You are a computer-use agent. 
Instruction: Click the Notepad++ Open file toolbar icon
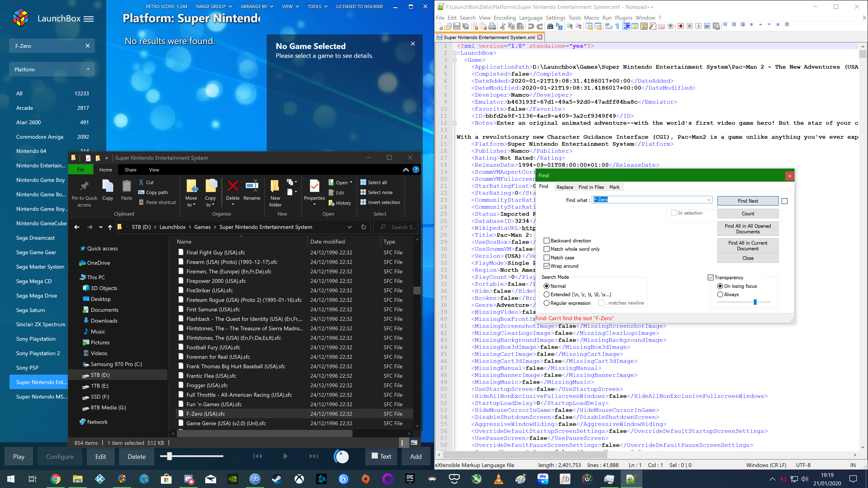coord(448,26)
